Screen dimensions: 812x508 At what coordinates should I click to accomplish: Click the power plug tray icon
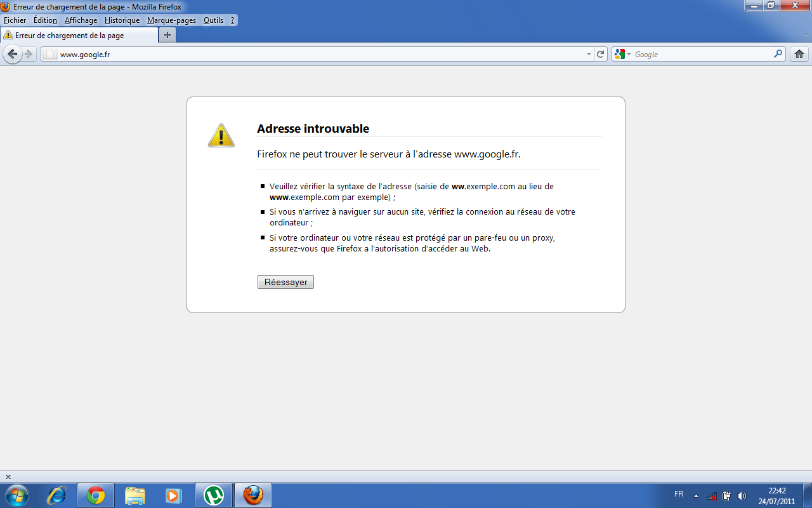(727, 496)
